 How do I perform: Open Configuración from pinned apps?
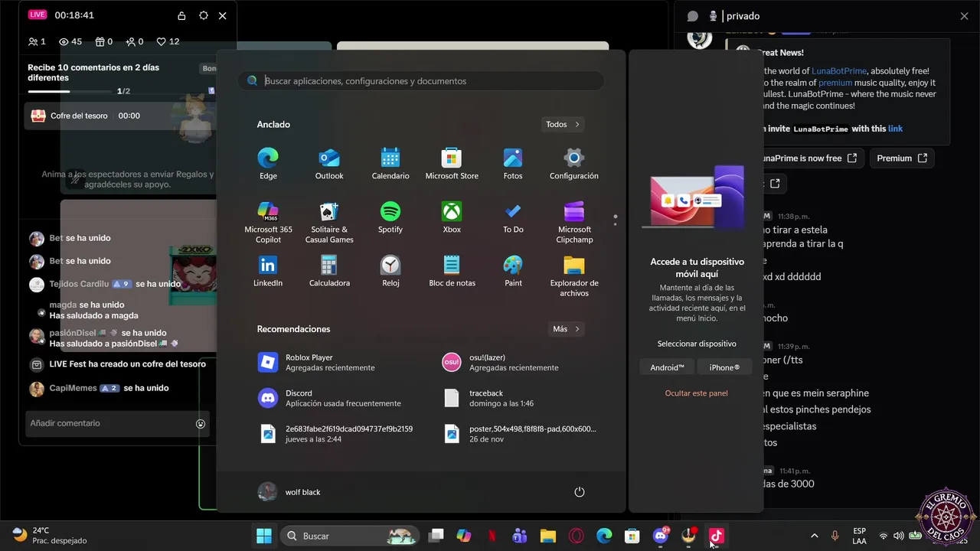pos(574,164)
